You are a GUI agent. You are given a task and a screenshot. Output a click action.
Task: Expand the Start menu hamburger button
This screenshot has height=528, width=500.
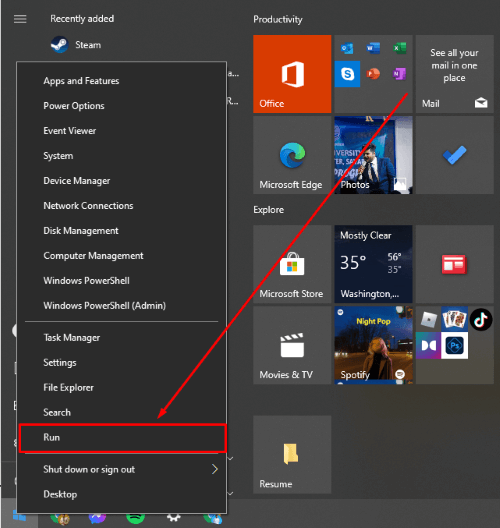click(20, 19)
